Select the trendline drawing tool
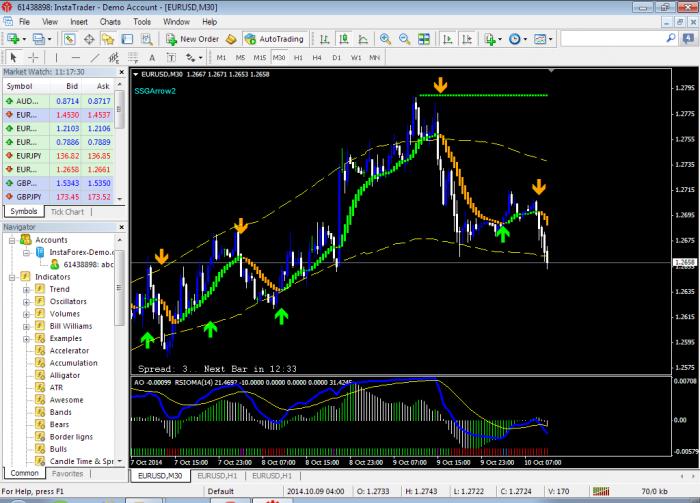 (x=95, y=58)
